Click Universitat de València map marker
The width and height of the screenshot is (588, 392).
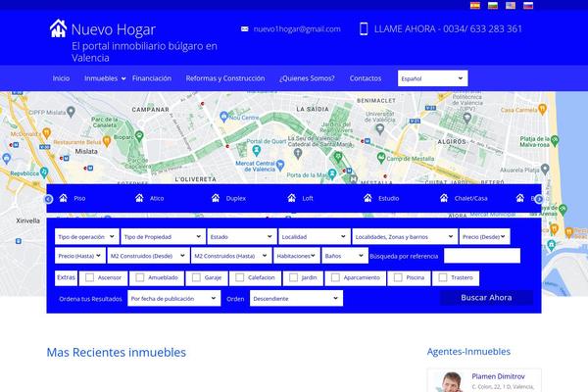[379, 129]
